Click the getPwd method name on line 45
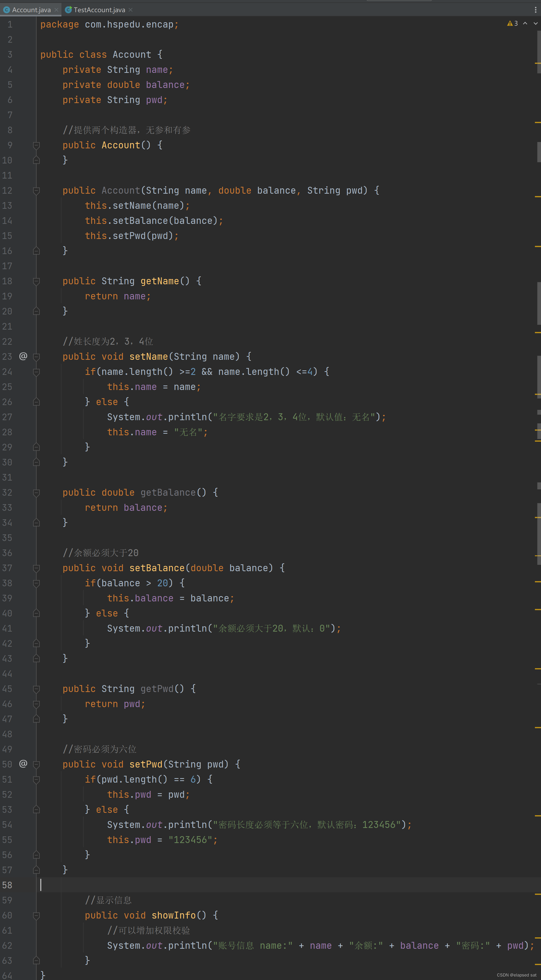Screen dimensions: 541x980 tap(157, 689)
